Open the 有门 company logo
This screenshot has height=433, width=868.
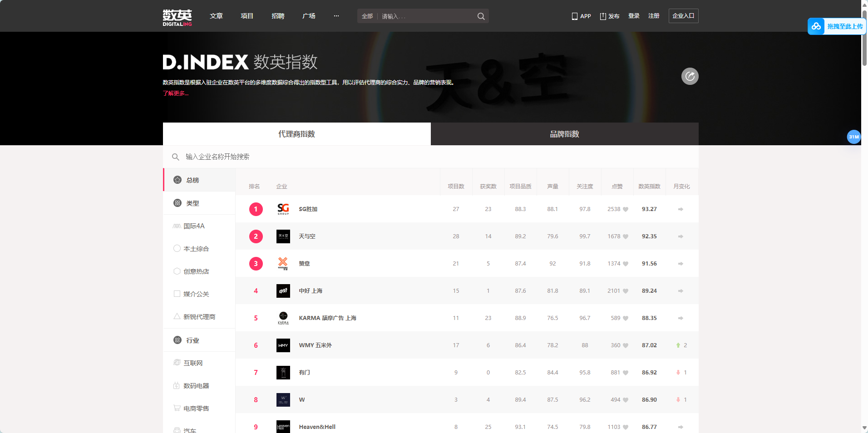pos(283,372)
